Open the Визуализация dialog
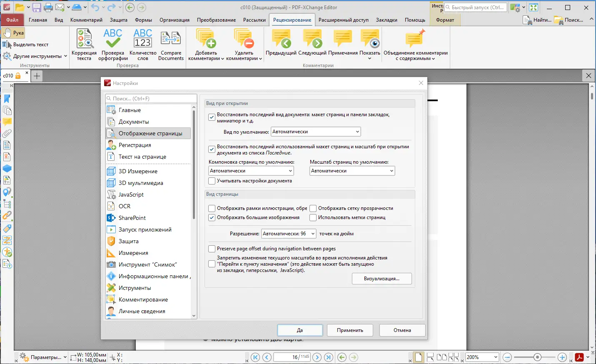Screen dimensions: 596x364 point(381,278)
